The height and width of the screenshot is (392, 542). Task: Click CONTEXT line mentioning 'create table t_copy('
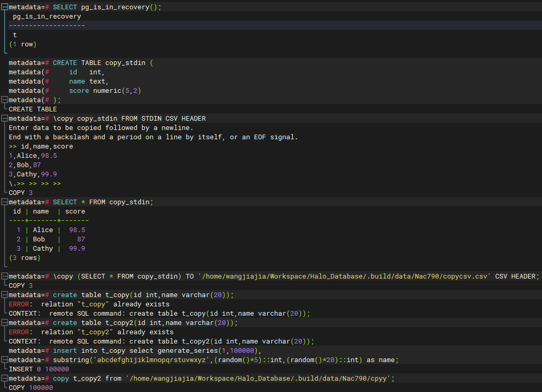click(x=159, y=314)
